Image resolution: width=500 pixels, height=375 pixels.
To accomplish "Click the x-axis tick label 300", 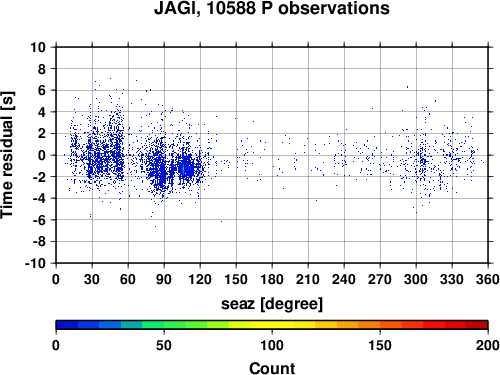I will (416, 279).
